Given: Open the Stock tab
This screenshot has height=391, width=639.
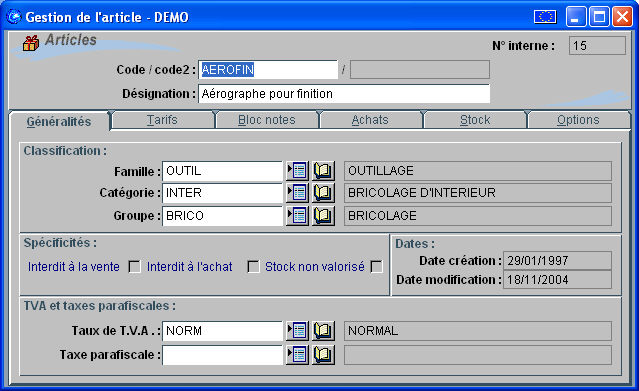Looking at the screenshot, I should coord(475,120).
